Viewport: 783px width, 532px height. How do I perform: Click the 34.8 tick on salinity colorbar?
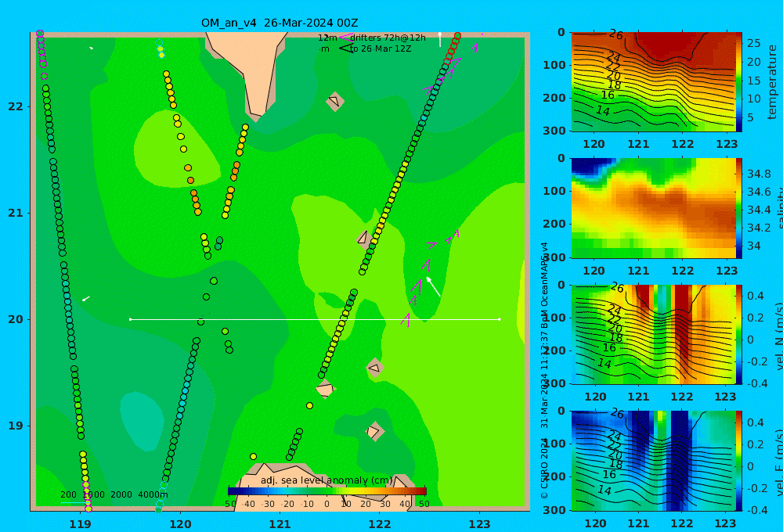(759, 174)
